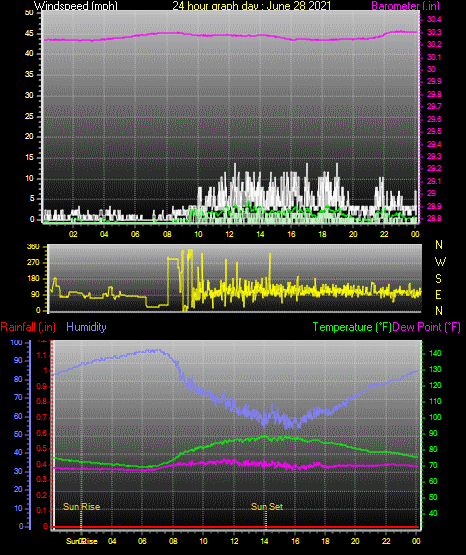Click the barometer value 29.5
466x555 pixels.
pyautogui.click(x=434, y=131)
